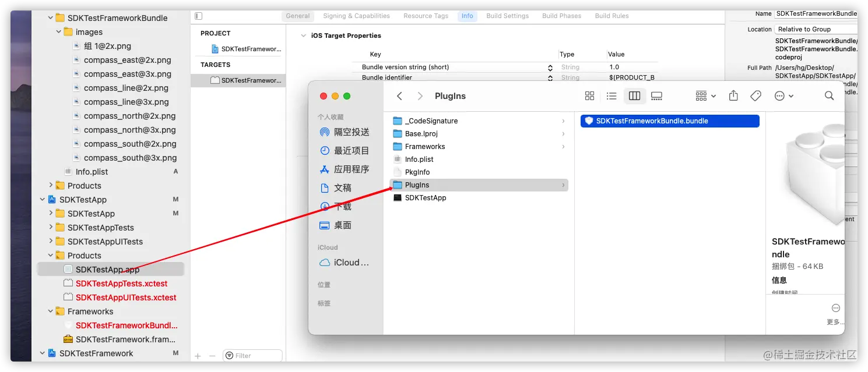868x372 pixels.
Task: Collapse Frameworks folder in navigator
Action: tap(51, 311)
